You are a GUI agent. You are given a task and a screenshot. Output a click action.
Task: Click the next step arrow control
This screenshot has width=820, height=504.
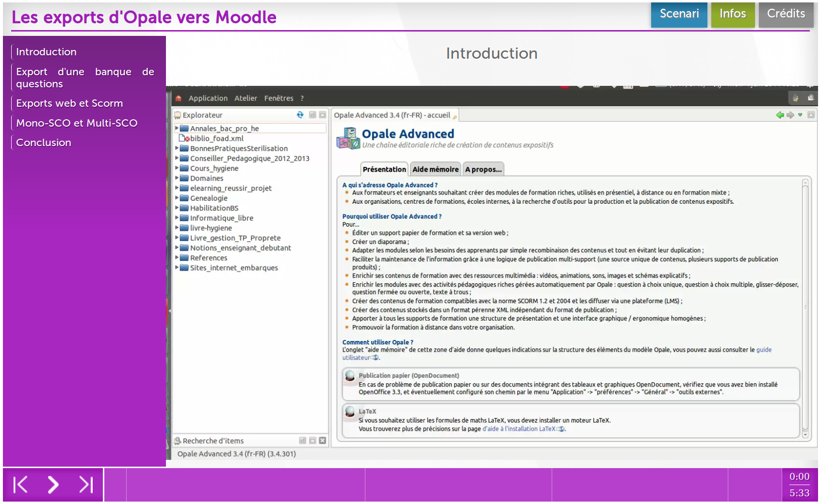click(53, 485)
